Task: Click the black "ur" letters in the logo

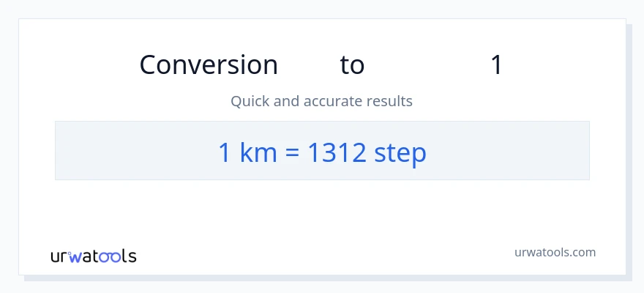Action: (x=59, y=257)
